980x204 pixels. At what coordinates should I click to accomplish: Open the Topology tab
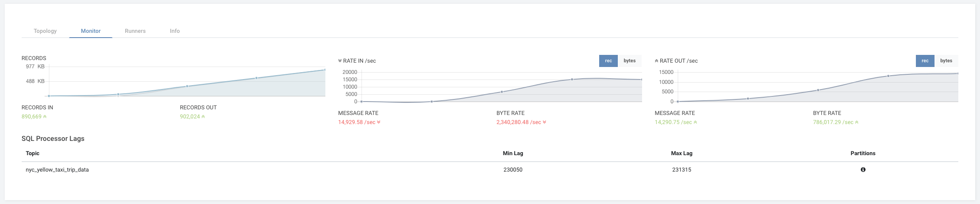[x=45, y=31]
